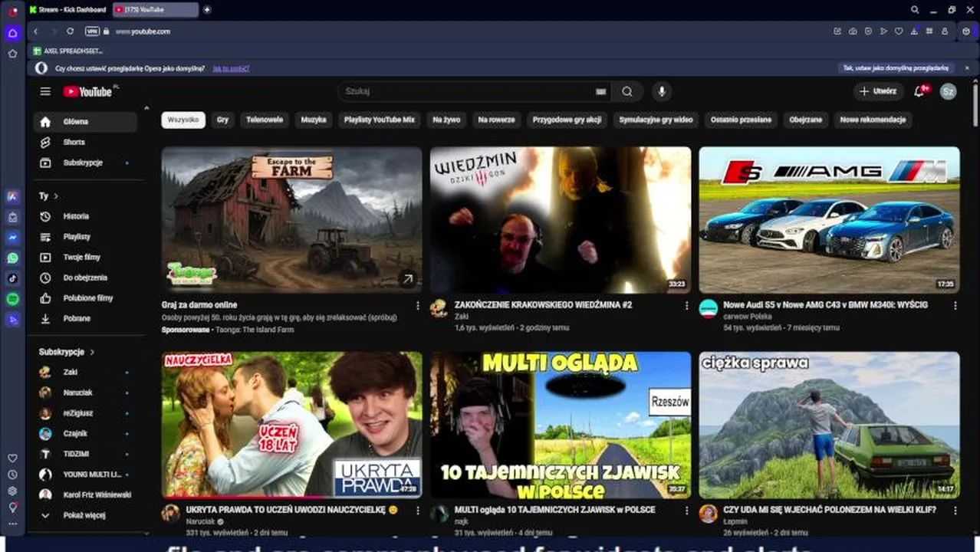This screenshot has height=552, width=980.
Task: Open the new tab plus button
Action: 207,10
